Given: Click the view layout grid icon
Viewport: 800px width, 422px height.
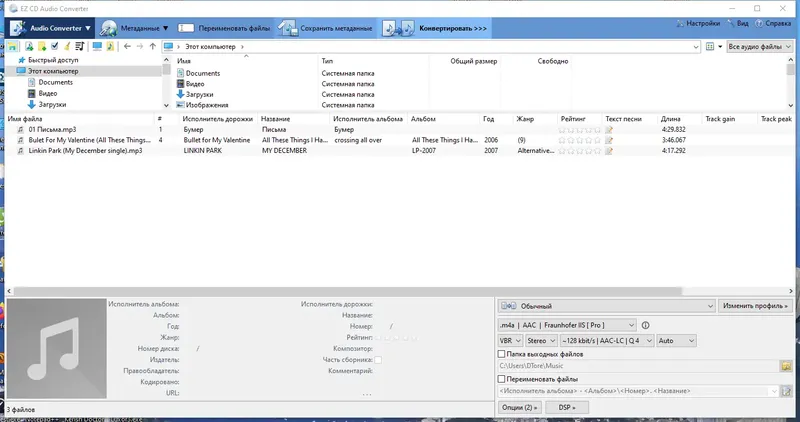Looking at the screenshot, I should (710, 46).
